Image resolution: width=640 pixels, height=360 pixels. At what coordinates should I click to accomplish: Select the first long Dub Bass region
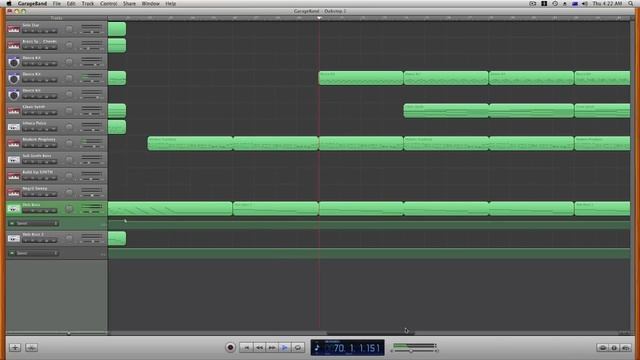click(170, 209)
